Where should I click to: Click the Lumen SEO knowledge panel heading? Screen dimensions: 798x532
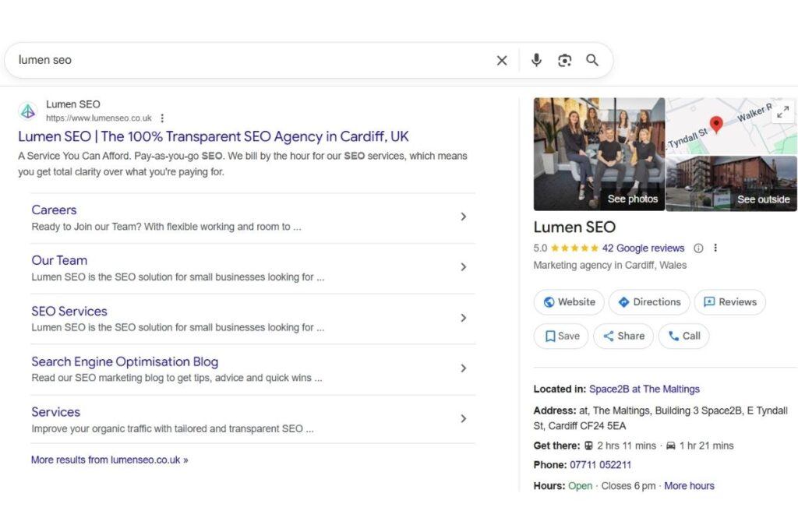coord(574,227)
